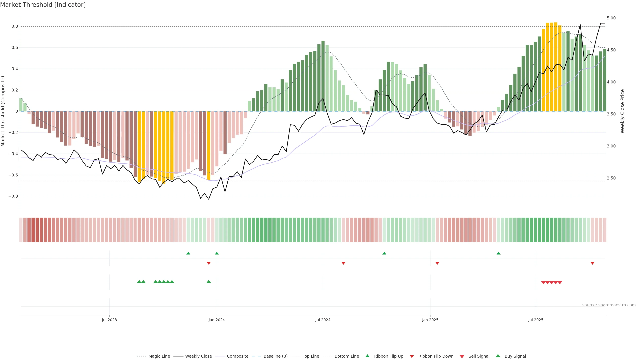Click the Sell Signal legend triangle icon

tap(462, 356)
